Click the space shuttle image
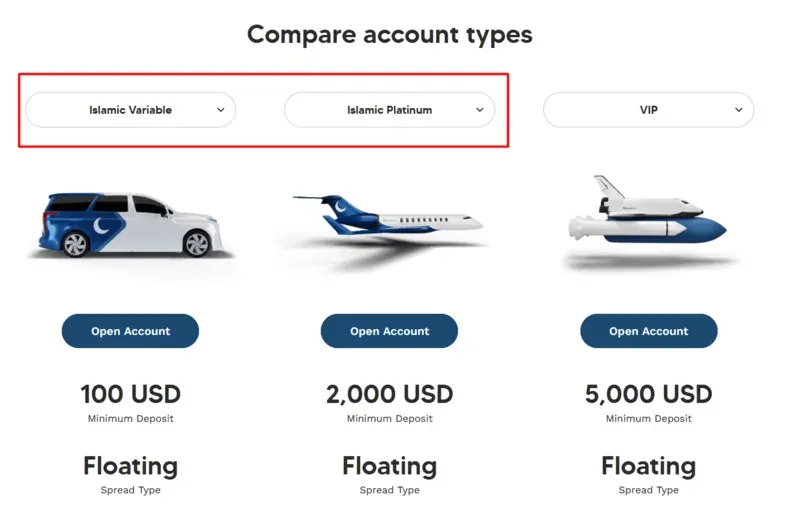 (647, 210)
